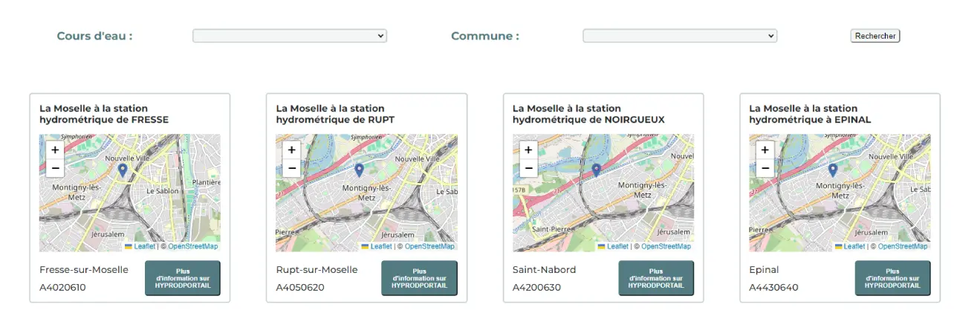Open HYDROPORTAIL info for Rupt-sur-Moselle

point(419,278)
